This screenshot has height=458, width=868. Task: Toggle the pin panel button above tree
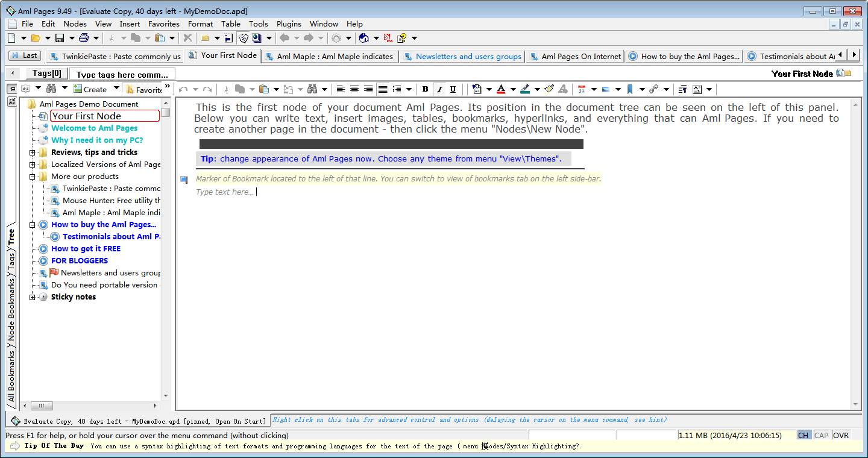[x=11, y=89]
